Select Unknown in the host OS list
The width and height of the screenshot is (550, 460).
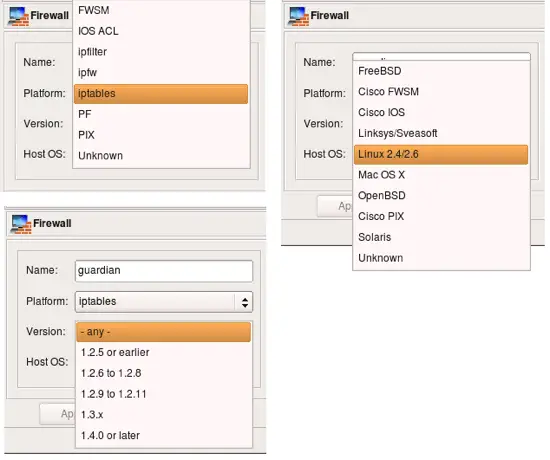coord(441,258)
